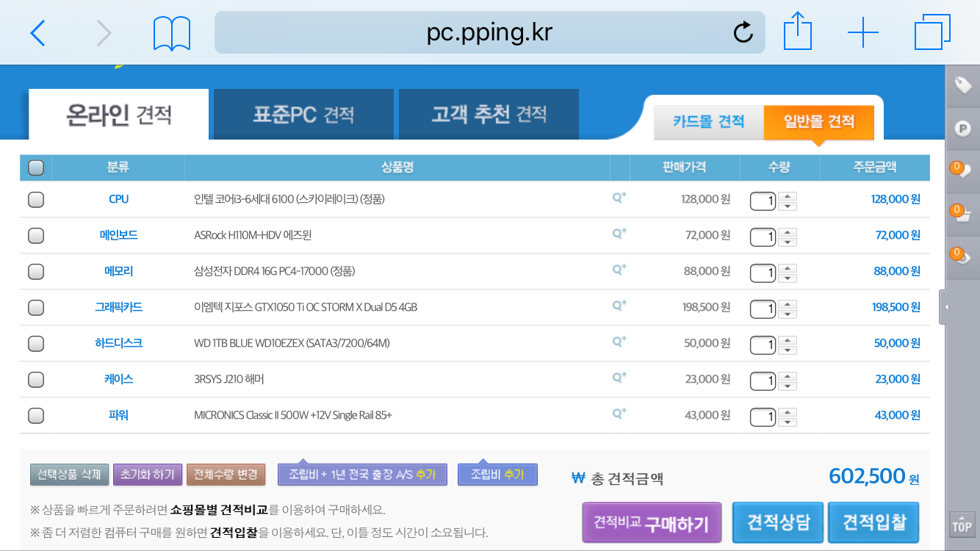
Task: Open the Safari bookmarks book icon
Action: [172, 34]
